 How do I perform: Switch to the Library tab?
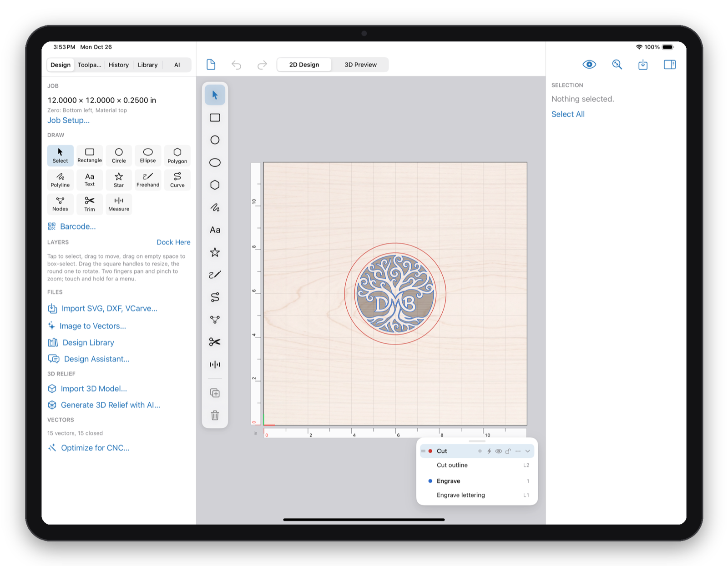click(x=147, y=65)
